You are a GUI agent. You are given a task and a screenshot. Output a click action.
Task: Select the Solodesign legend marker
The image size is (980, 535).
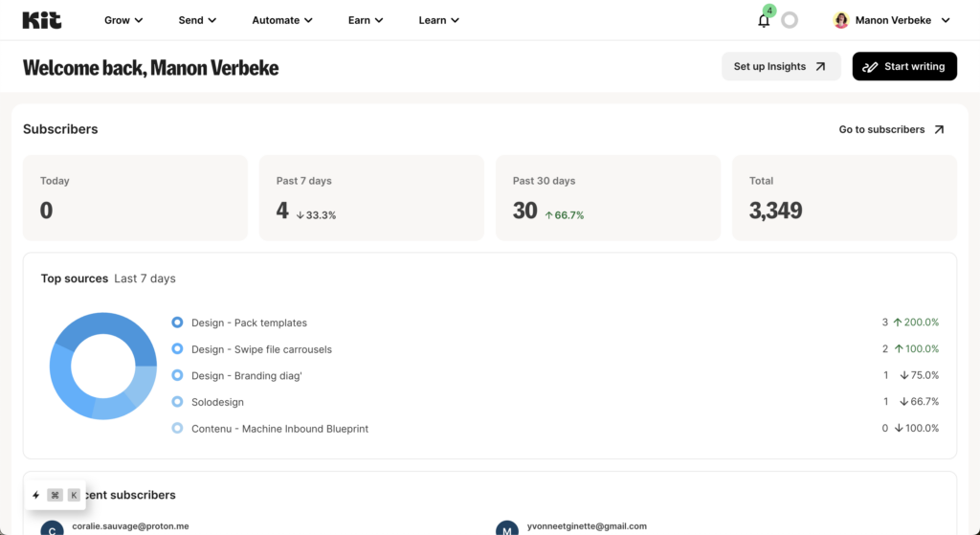coord(177,402)
